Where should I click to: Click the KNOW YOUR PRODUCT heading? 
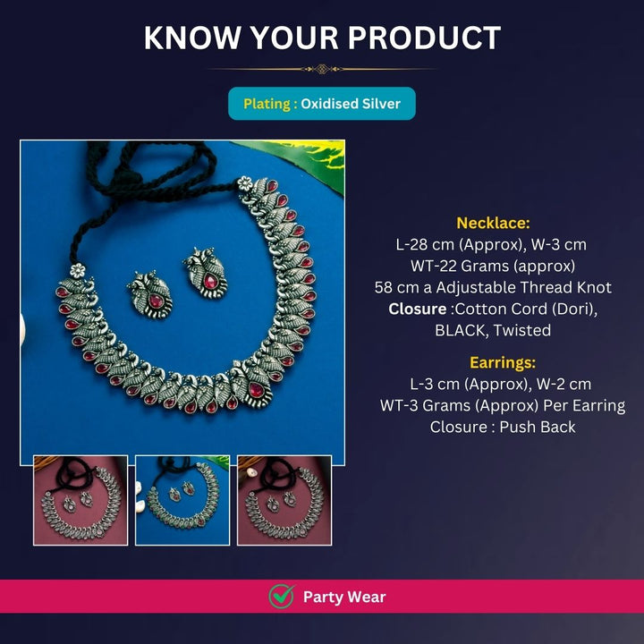(x=322, y=38)
